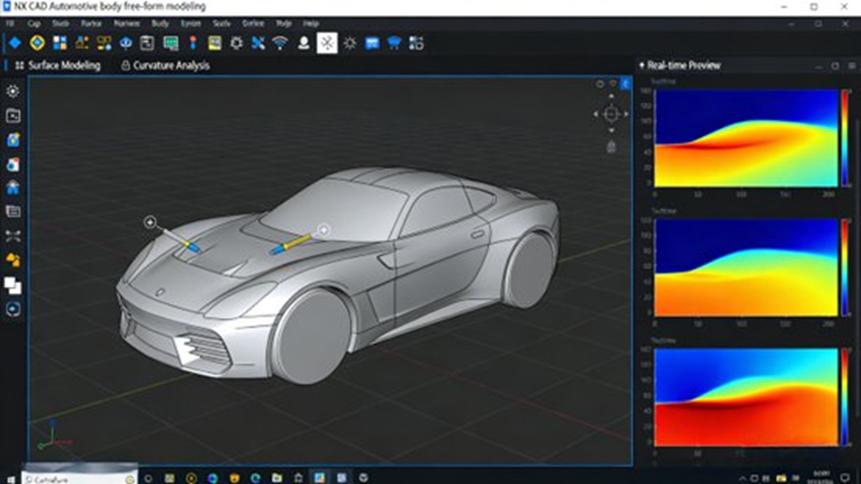This screenshot has width=861, height=484.
Task: Click the blue diamond icon in toolbar
Action: pos(15,43)
